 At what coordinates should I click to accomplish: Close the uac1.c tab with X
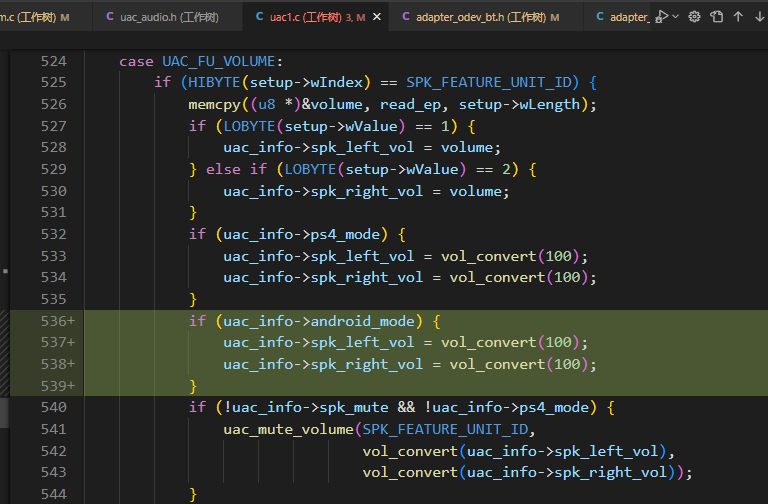click(377, 17)
